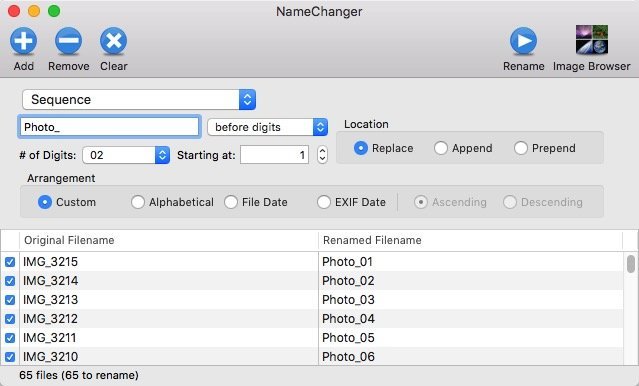Click the Remove minus icon
The image size is (639, 386).
tap(68, 41)
